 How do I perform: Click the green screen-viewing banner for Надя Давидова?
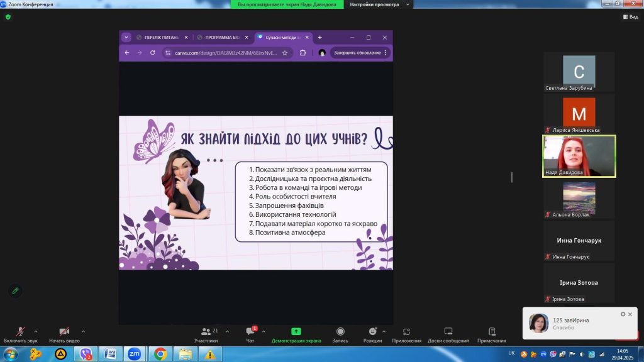tap(287, 4)
